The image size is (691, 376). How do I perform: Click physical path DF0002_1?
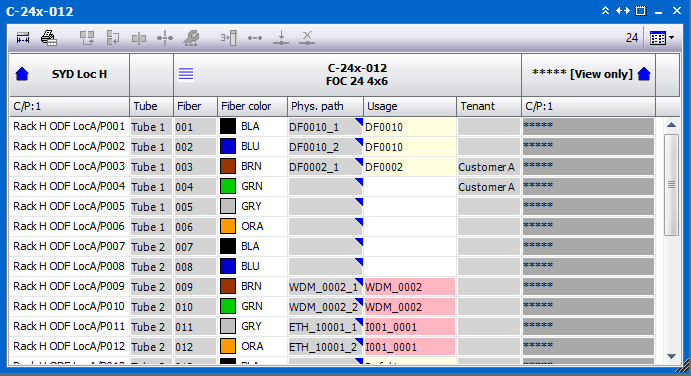coord(325,167)
